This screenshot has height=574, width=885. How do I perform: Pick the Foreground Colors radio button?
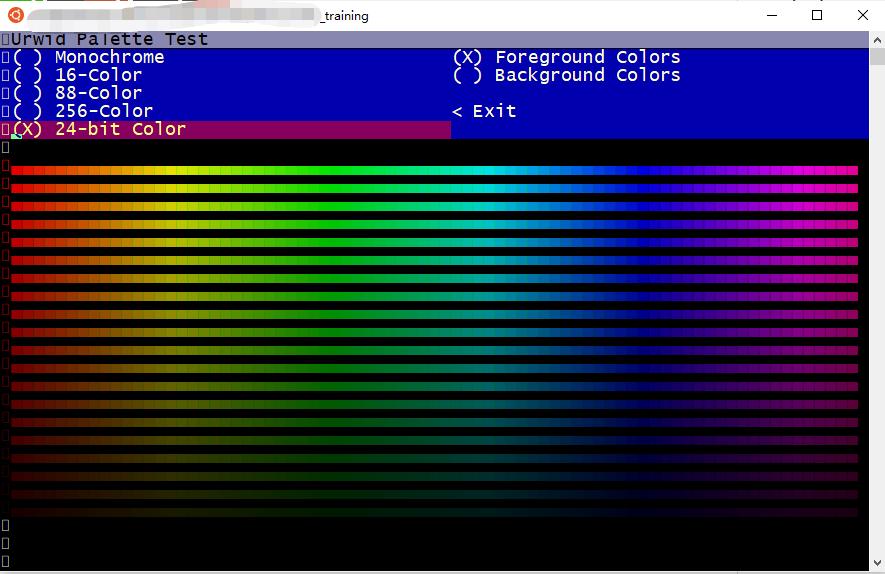[x=566, y=57]
